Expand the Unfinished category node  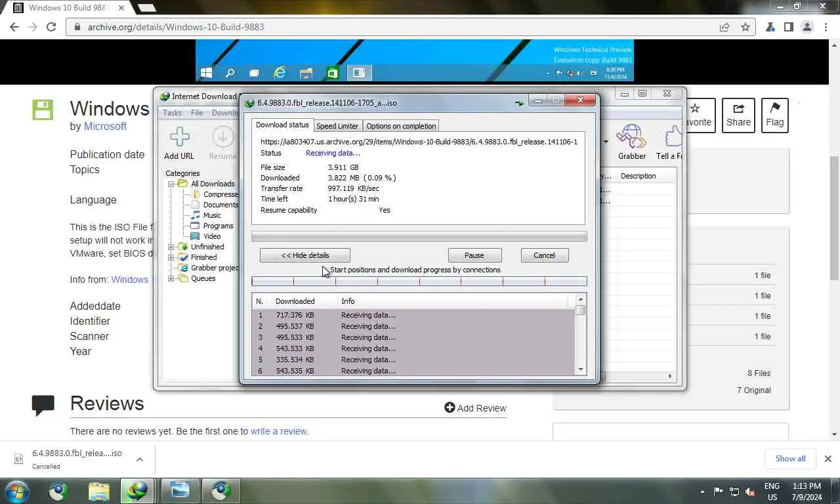point(171,247)
